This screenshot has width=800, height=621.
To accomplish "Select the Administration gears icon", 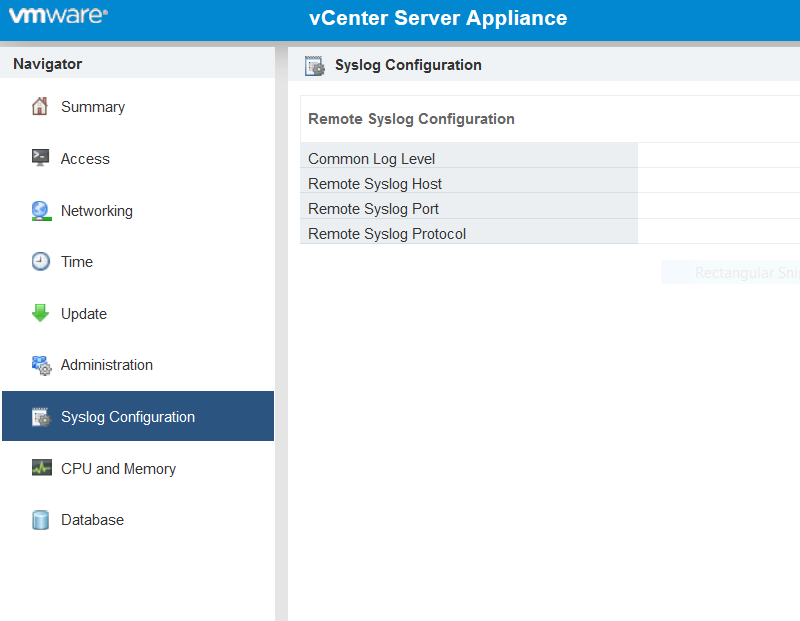I will [41, 365].
